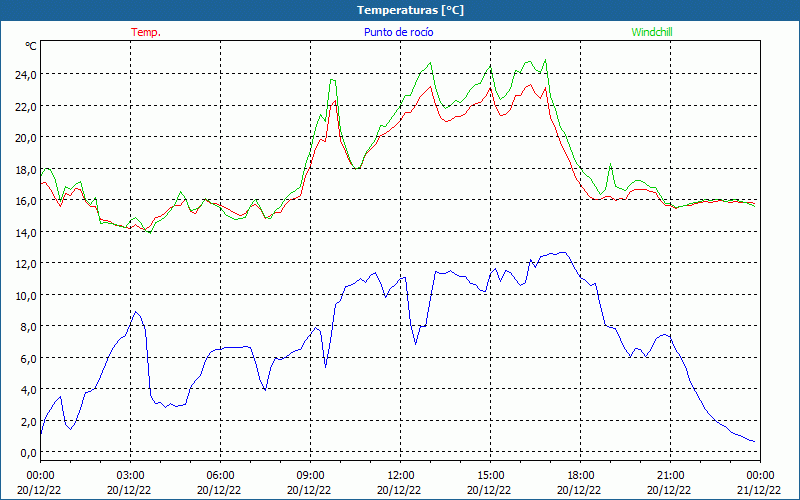Click the 0,0 y-axis value
The width and height of the screenshot is (800, 500).
tap(28, 453)
